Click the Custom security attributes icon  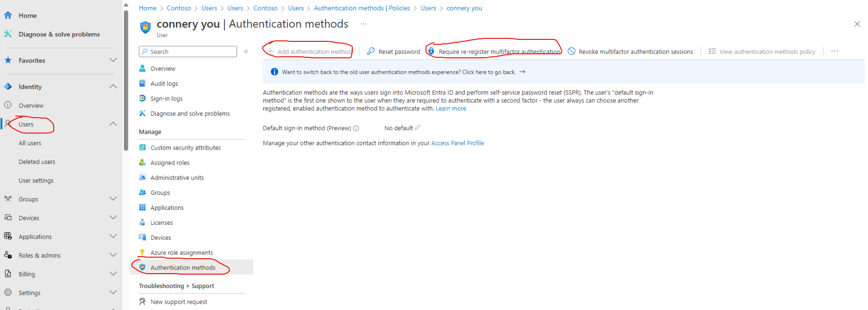click(x=142, y=148)
